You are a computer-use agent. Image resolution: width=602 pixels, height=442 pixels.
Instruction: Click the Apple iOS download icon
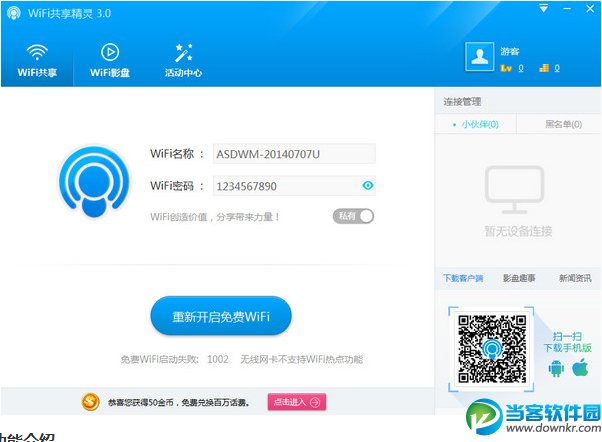point(580,368)
